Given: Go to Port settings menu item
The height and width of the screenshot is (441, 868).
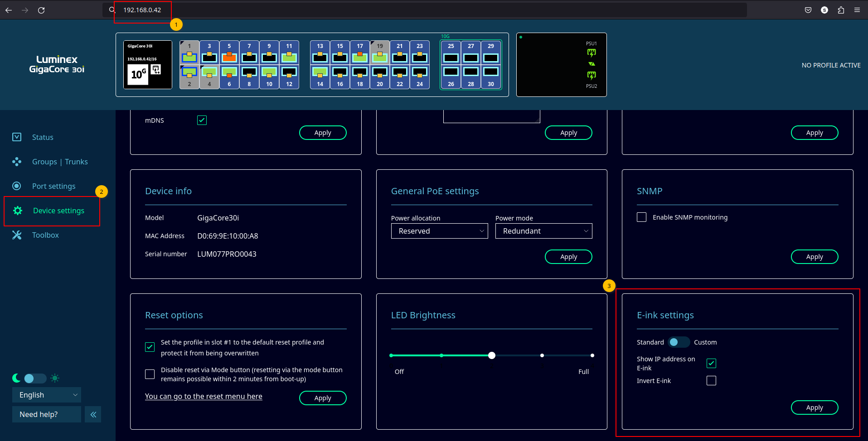Looking at the screenshot, I should [54, 186].
